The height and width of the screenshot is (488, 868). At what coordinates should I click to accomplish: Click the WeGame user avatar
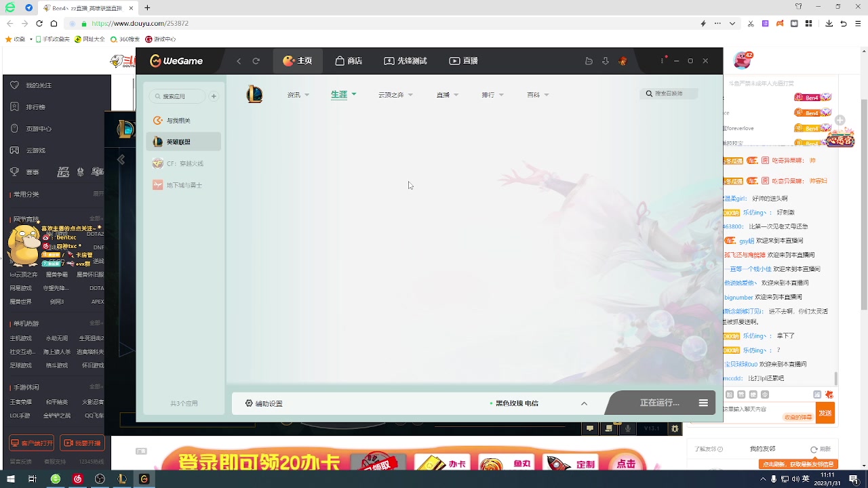[622, 60]
